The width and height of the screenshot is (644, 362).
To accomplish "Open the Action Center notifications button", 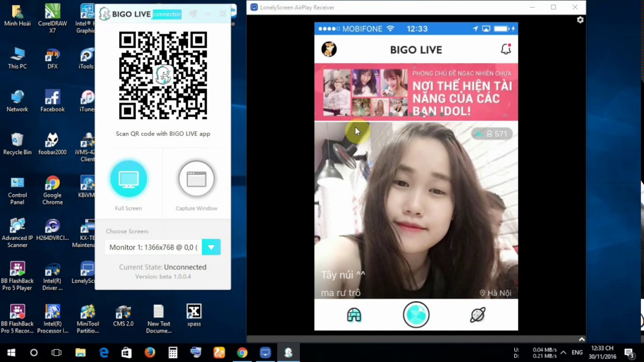I will click(x=628, y=353).
